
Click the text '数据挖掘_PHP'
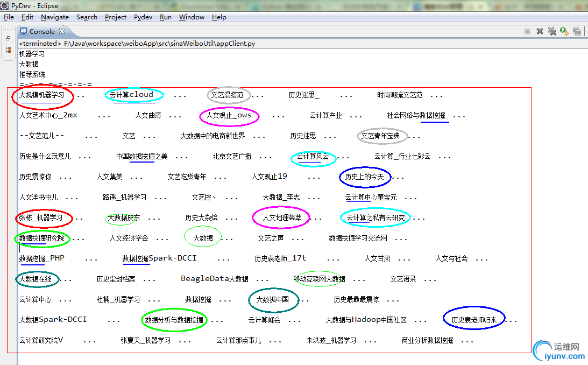(x=41, y=258)
